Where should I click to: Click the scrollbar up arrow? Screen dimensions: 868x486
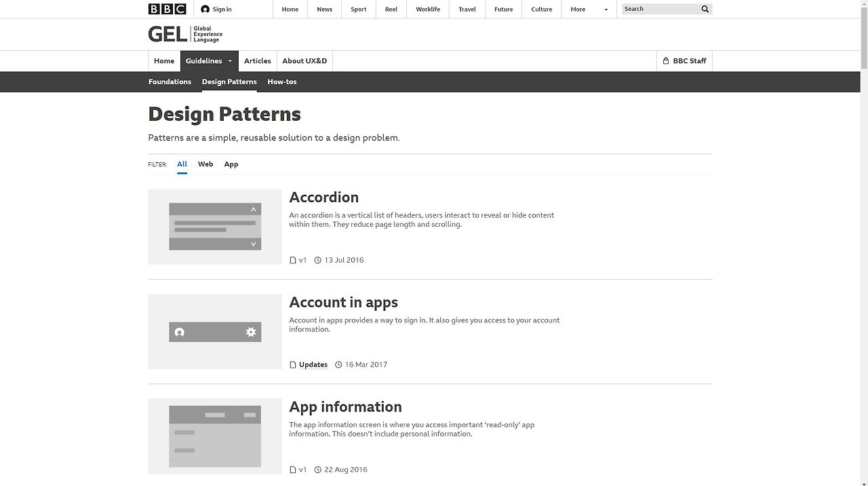[x=864, y=4]
